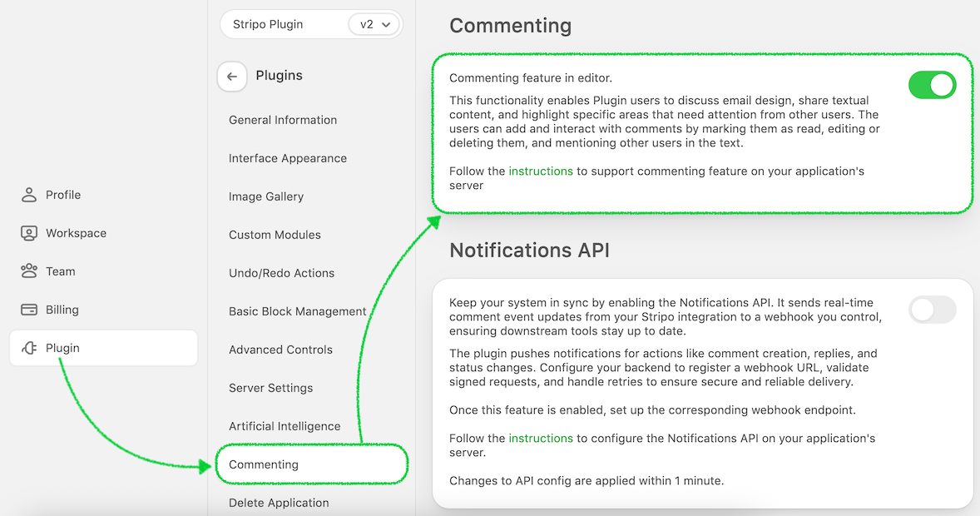980x516 pixels.
Task: Select Artificial Intelligence menu item
Action: 285,426
